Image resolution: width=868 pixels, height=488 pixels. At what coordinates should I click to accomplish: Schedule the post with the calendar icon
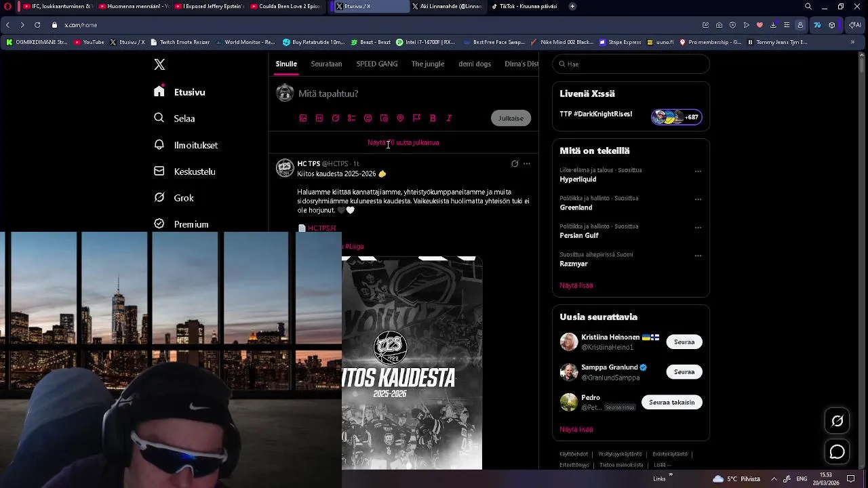(x=384, y=118)
